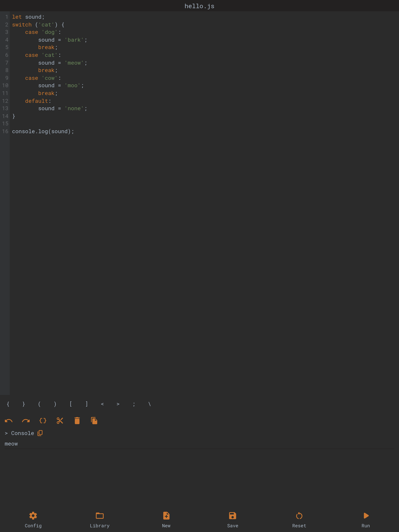Click the curly braces format icon
The height and width of the screenshot is (532, 399).
pos(43,421)
